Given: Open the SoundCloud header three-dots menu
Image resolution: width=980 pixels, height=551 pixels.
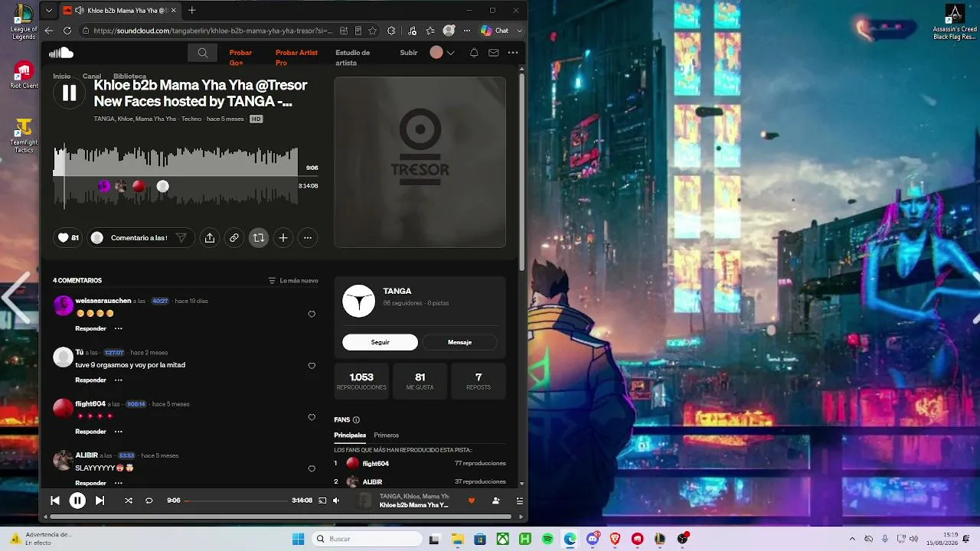Looking at the screenshot, I should pyautogui.click(x=513, y=53).
